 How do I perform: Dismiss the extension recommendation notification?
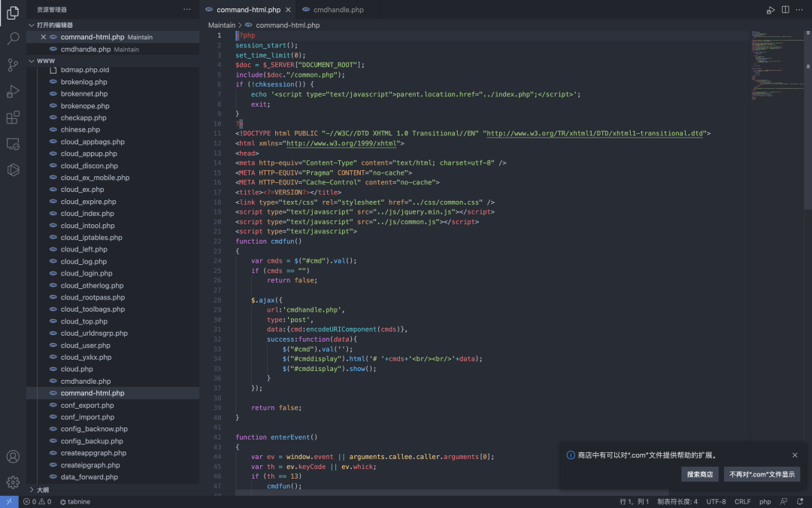[795, 455]
